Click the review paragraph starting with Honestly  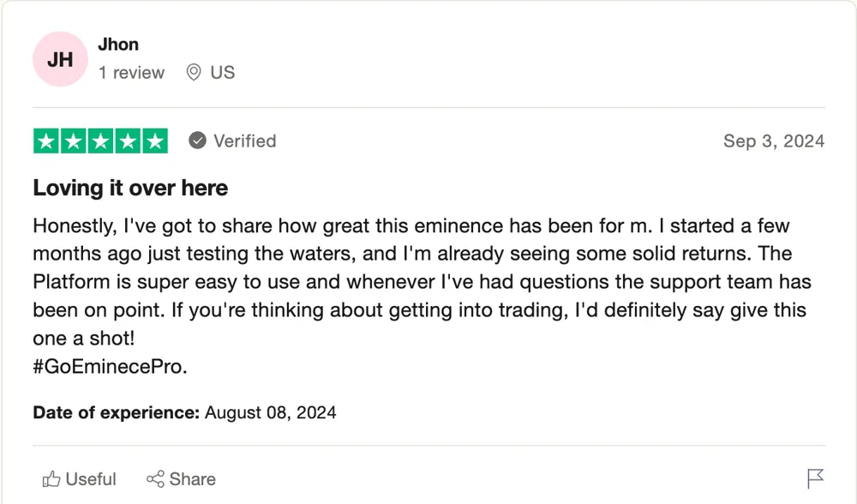coord(422,282)
